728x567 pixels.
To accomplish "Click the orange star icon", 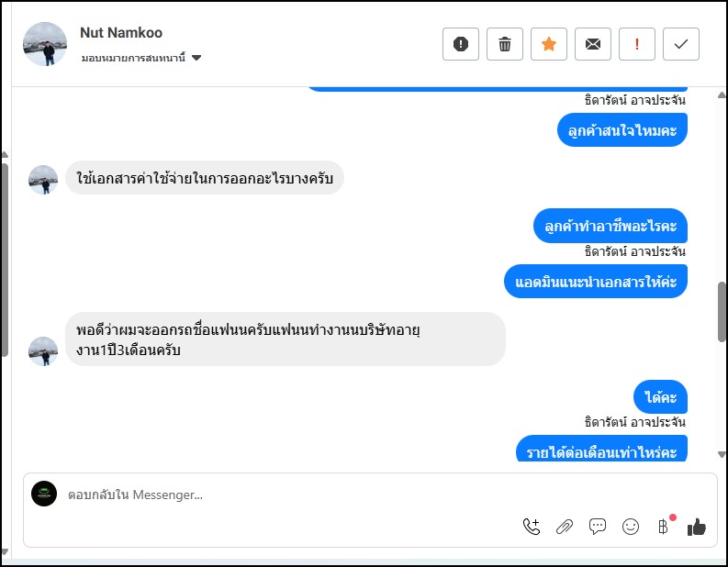I will pyautogui.click(x=549, y=44).
